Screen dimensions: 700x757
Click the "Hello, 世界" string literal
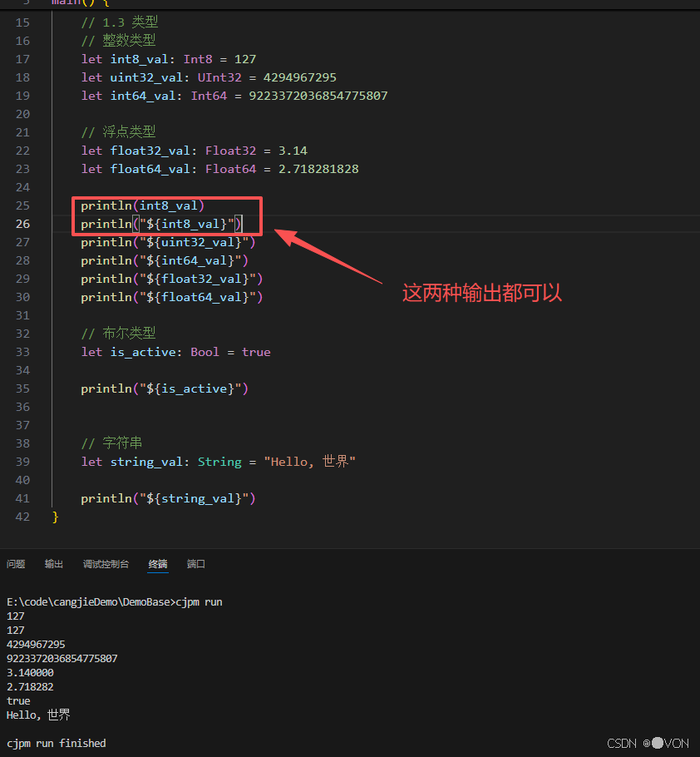click(x=310, y=462)
